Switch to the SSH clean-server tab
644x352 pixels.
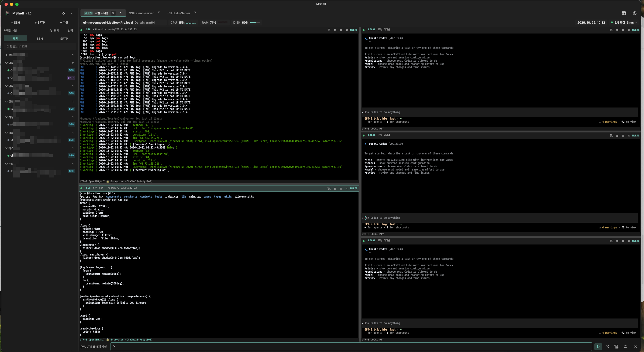coord(141,13)
